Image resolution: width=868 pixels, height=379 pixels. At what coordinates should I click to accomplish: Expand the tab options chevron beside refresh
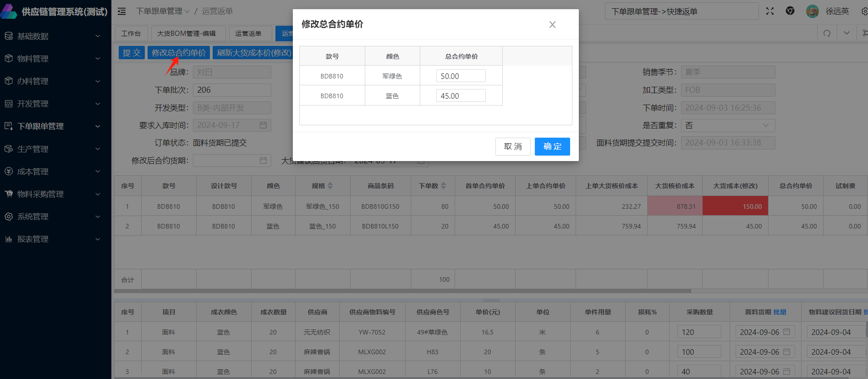(x=846, y=33)
